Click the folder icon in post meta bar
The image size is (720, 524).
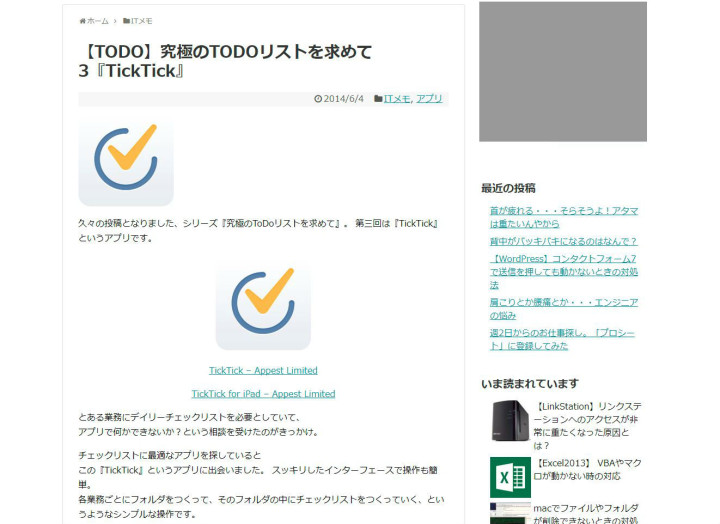pos(378,99)
